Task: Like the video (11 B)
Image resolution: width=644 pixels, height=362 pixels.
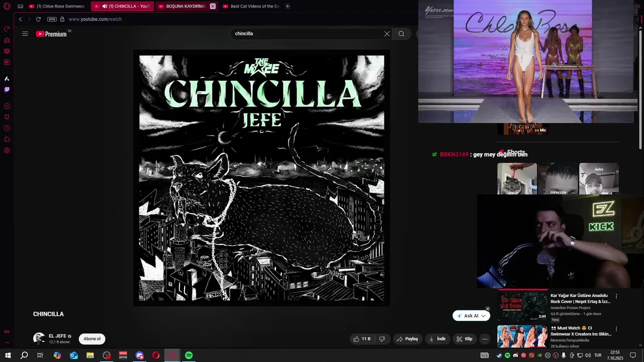Action: [x=362, y=339]
